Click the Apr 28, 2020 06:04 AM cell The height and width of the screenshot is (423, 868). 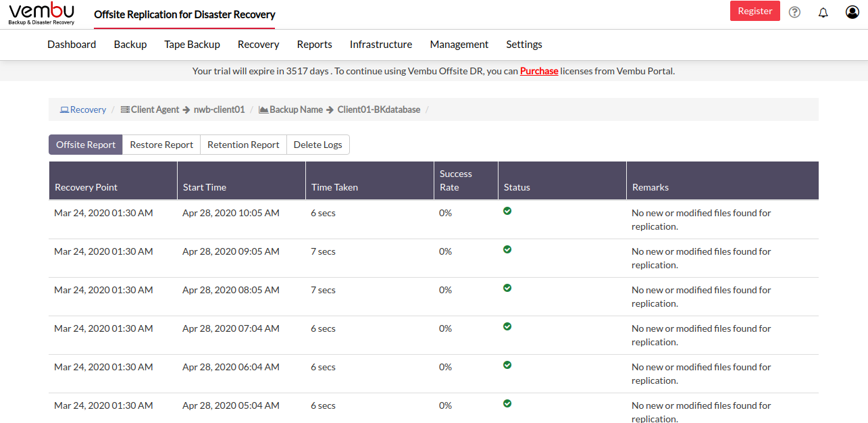pos(231,367)
